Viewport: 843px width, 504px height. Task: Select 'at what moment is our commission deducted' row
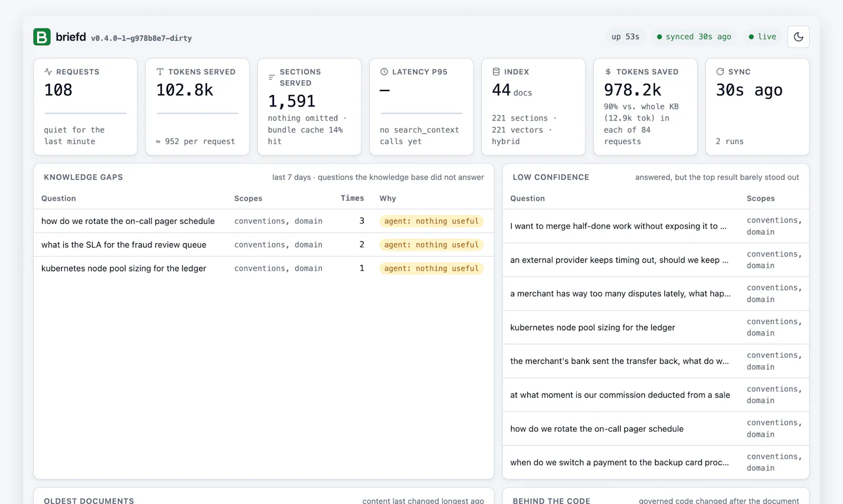[656, 394]
